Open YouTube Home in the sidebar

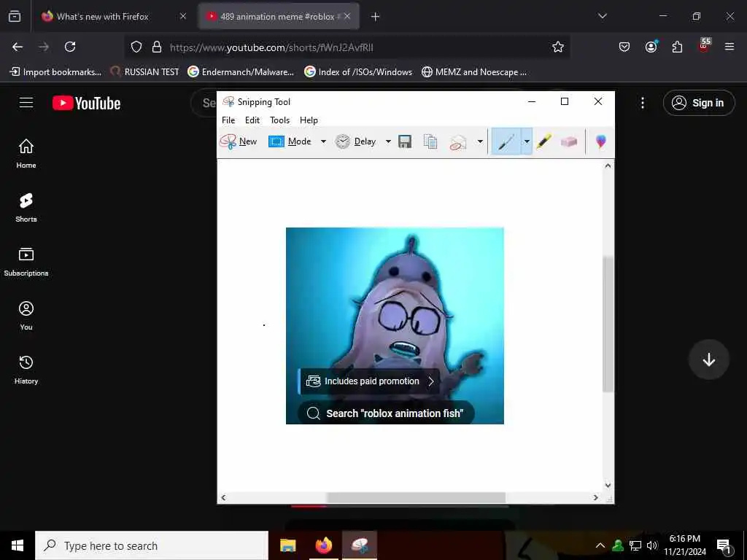click(x=26, y=153)
